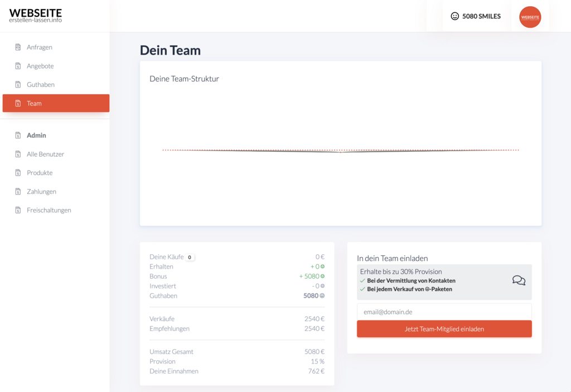Image resolution: width=571 pixels, height=392 pixels.
Task: Go to the Guthaben page
Action: [41, 85]
